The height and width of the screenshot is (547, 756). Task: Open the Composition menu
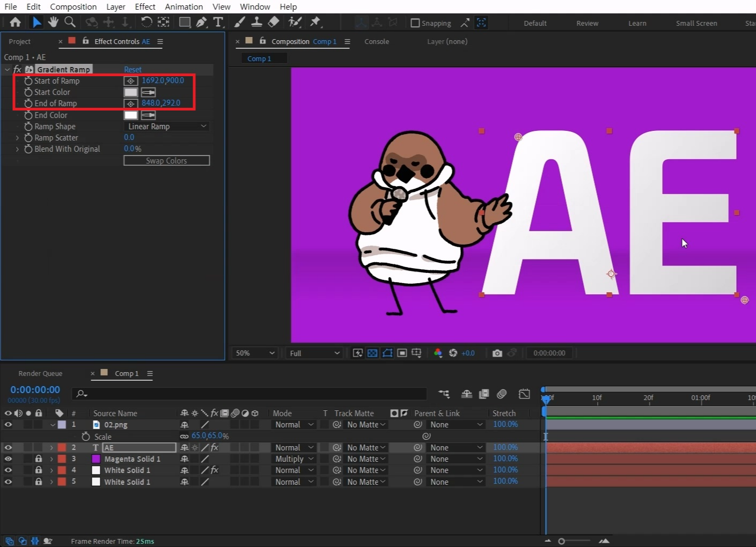click(74, 6)
